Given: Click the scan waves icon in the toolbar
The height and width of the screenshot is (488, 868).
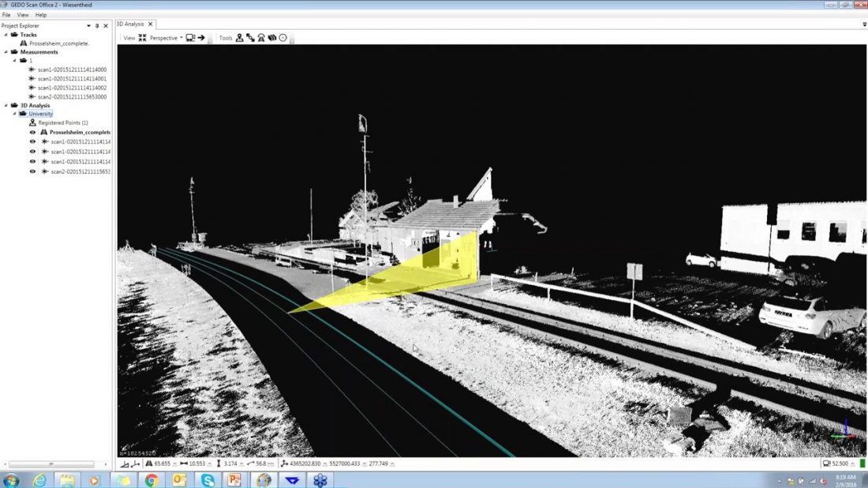Looking at the screenshot, I should (x=270, y=37).
